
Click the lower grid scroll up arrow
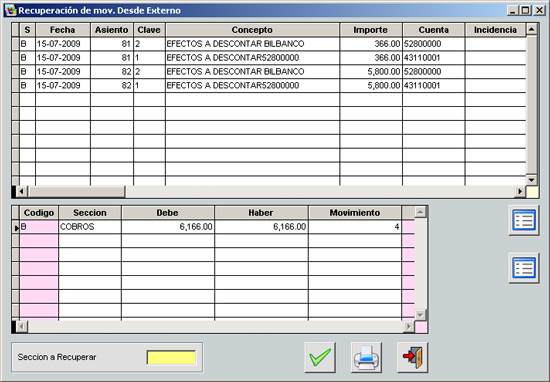pos(420,212)
